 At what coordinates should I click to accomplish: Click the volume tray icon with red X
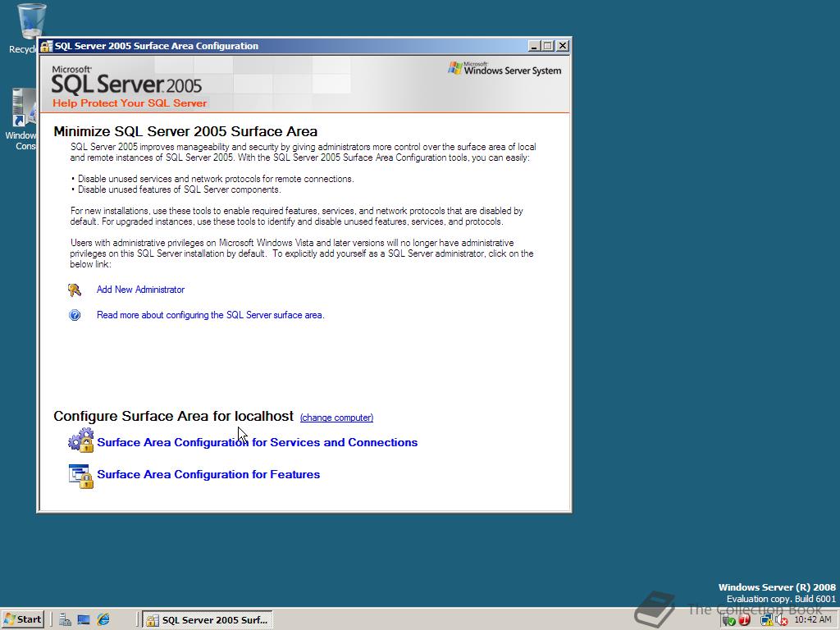click(782, 620)
